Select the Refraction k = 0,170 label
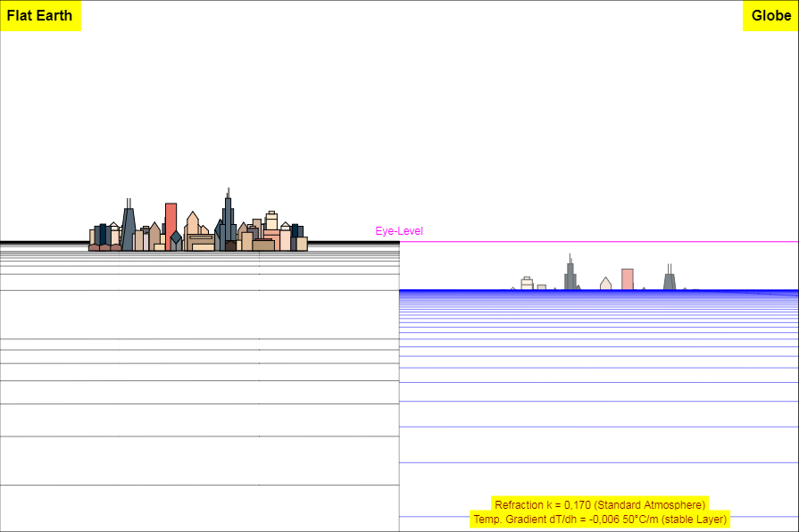This screenshot has width=799, height=532. tap(600, 504)
